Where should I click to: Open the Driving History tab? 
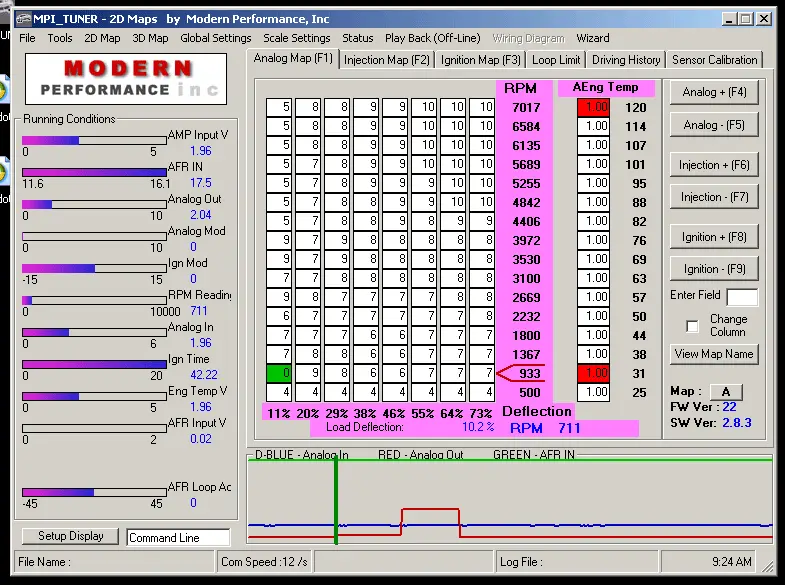click(626, 60)
